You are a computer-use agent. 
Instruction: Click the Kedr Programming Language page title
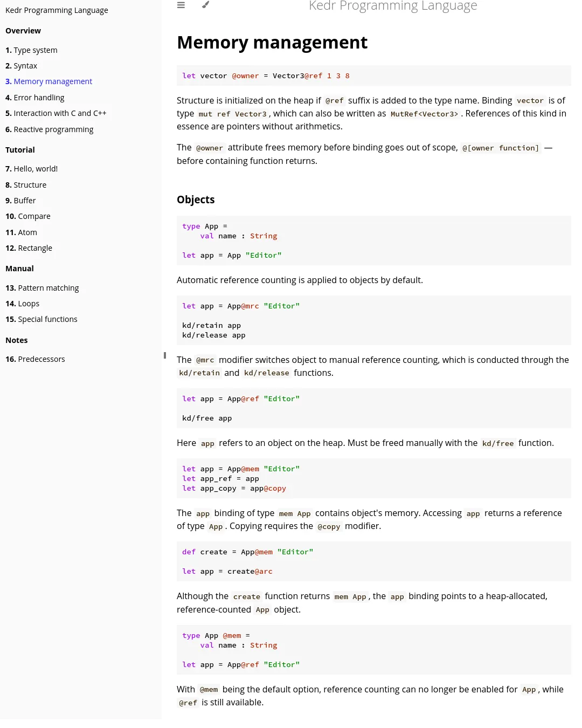393,6
